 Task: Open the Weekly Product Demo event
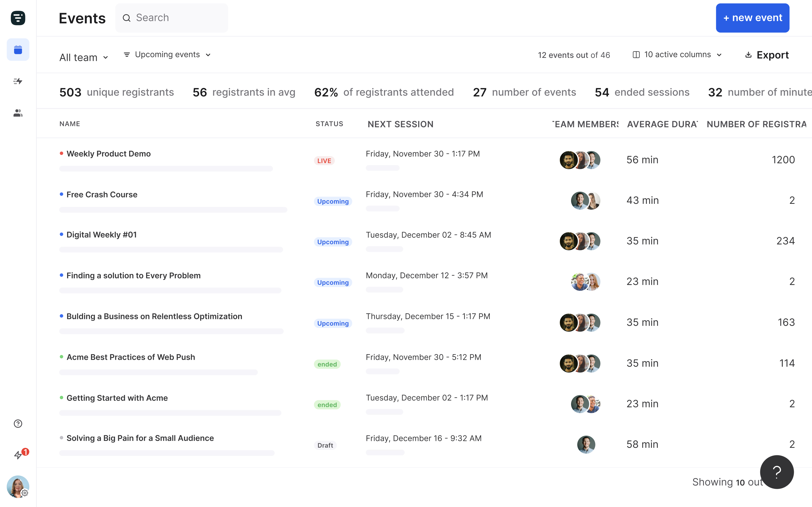[x=108, y=154]
